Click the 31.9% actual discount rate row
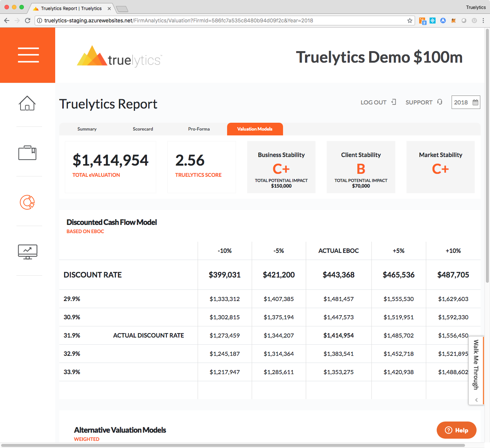Image resolution: width=490 pixels, height=448 pixels. pos(270,335)
